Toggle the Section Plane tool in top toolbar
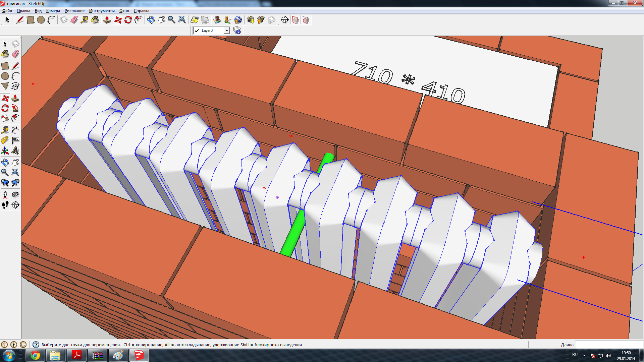Viewport: 644px width, 362px height. [284, 20]
